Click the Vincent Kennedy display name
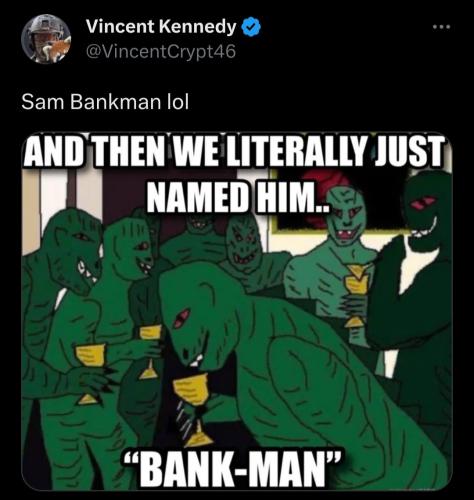Viewport: 474px width, 500px height. coord(161,27)
